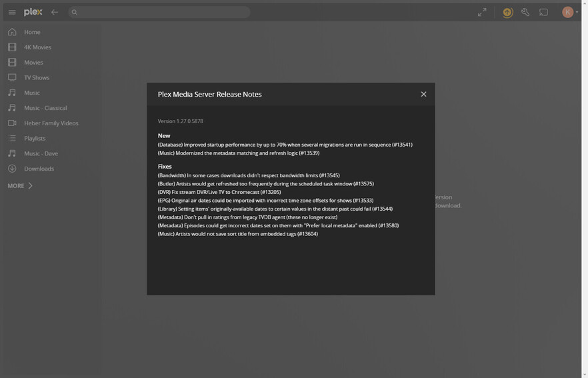Viewport: 588px width, 378px height.
Task: Click the search field
Action: [159, 13]
